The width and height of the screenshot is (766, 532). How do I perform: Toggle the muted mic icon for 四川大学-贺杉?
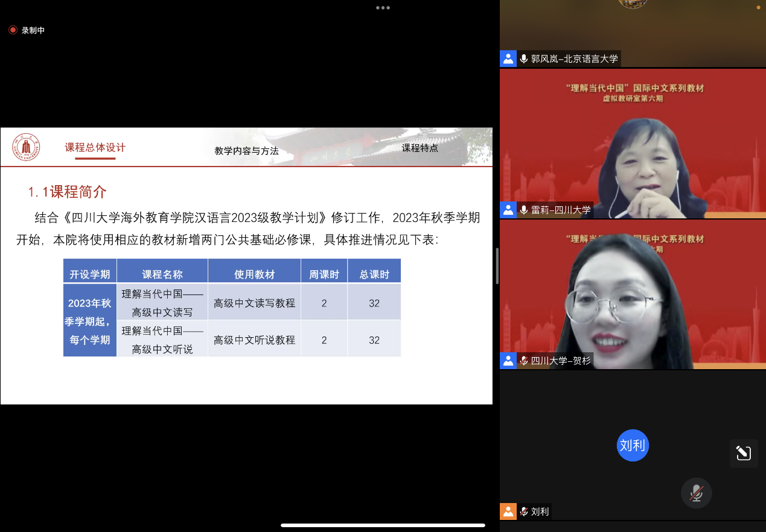click(524, 361)
